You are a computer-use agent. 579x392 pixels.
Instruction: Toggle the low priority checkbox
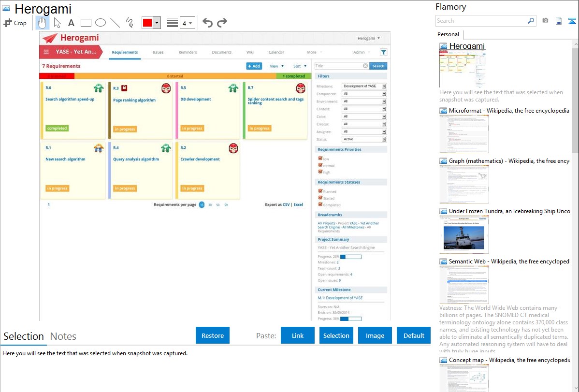point(320,158)
